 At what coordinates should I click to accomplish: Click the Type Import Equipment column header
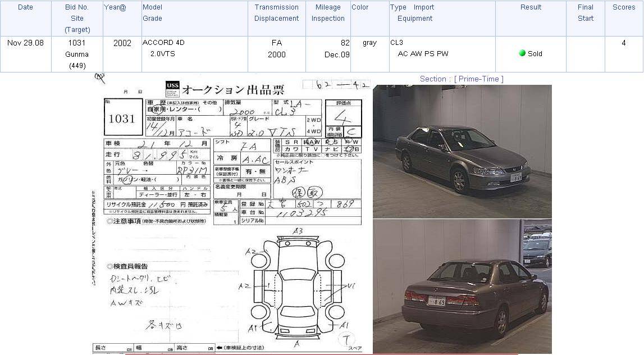pyautogui.click(x=412, y=13)
